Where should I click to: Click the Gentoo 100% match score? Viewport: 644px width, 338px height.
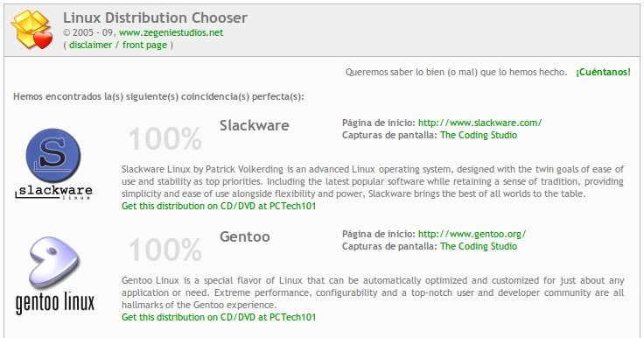[165, 250]
